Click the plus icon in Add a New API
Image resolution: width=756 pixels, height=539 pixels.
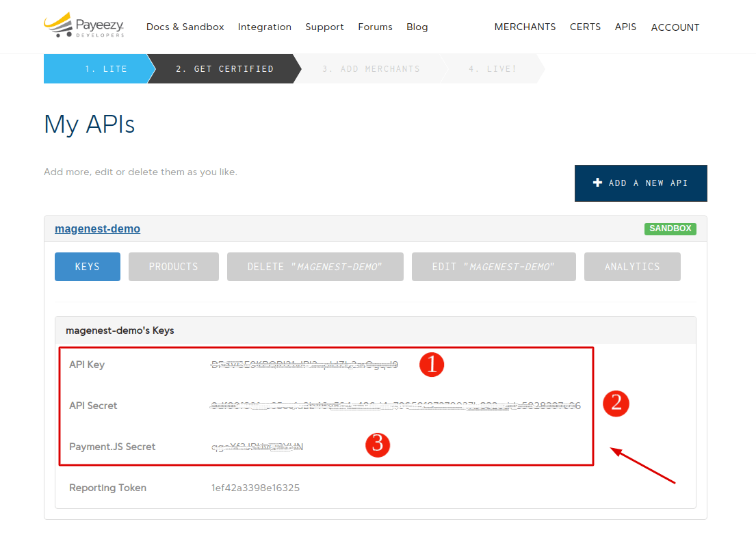coord(597,183)
